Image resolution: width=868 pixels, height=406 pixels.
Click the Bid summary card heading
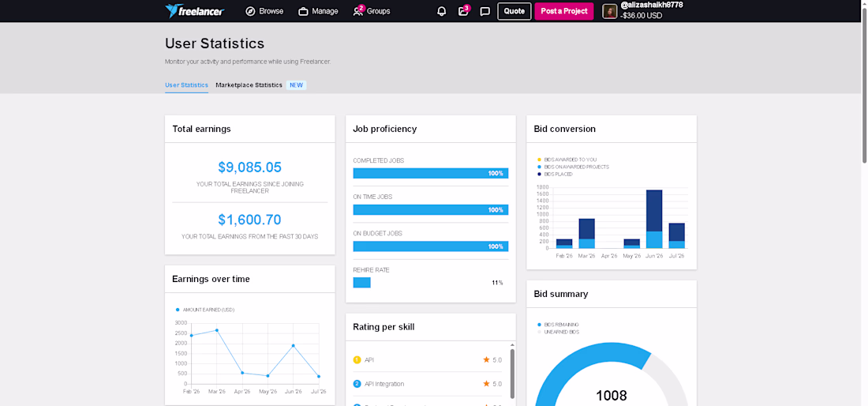click(561, 294)
